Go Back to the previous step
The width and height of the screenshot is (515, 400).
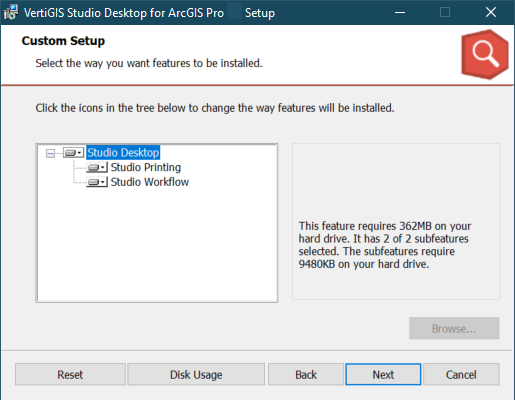click(x=306, y=374)
